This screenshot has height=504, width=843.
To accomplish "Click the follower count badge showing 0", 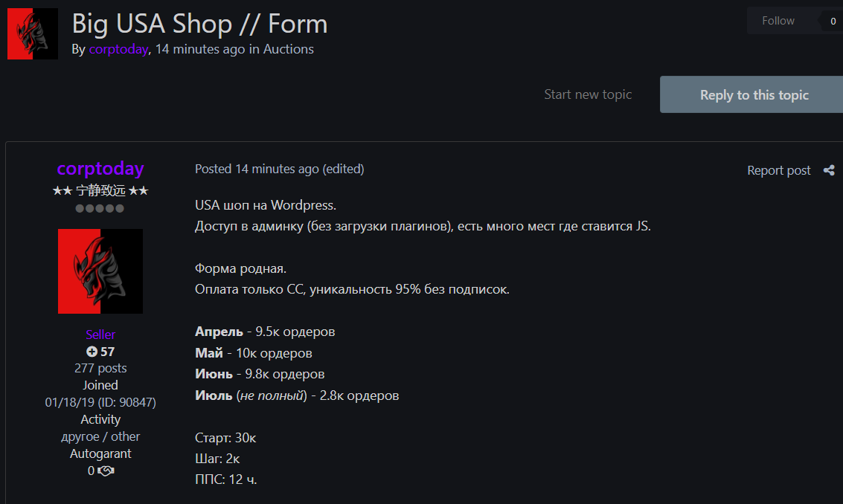I will pyautogui.click(x=833, y=21).
